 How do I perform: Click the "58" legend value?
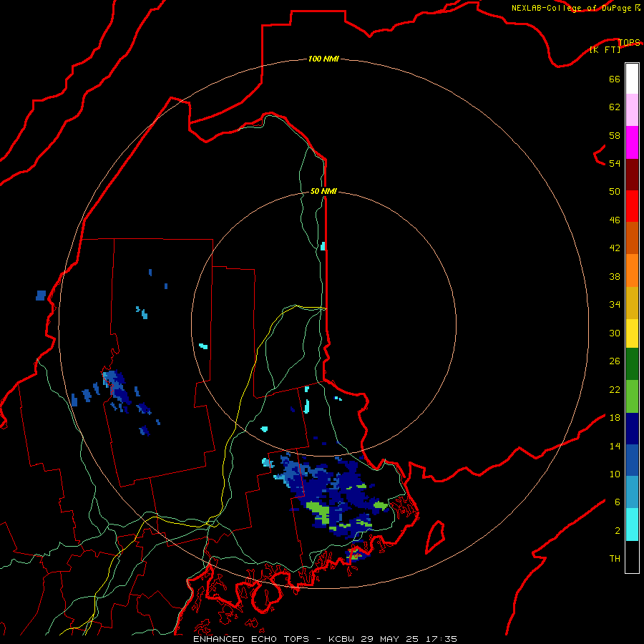coord(615,135)
